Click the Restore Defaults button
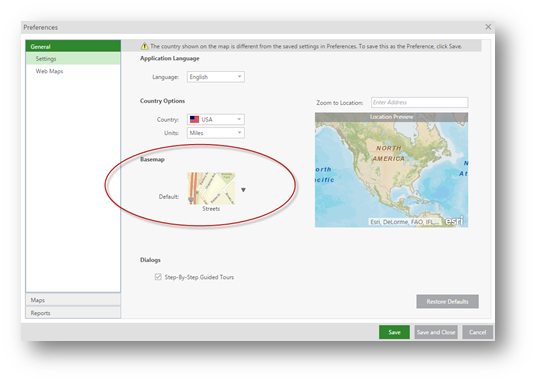Screen dimensions: 537x383 (447, 301)
